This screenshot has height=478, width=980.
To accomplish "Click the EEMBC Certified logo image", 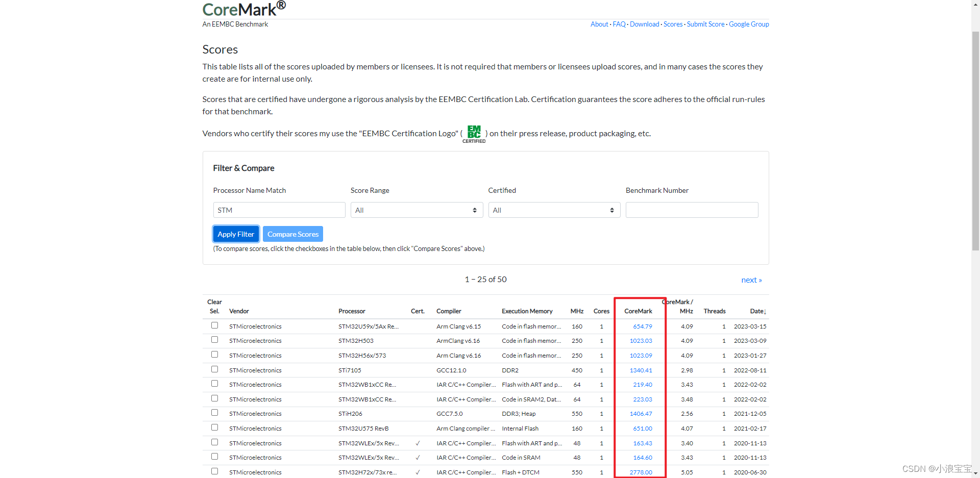I will (474, 134).
